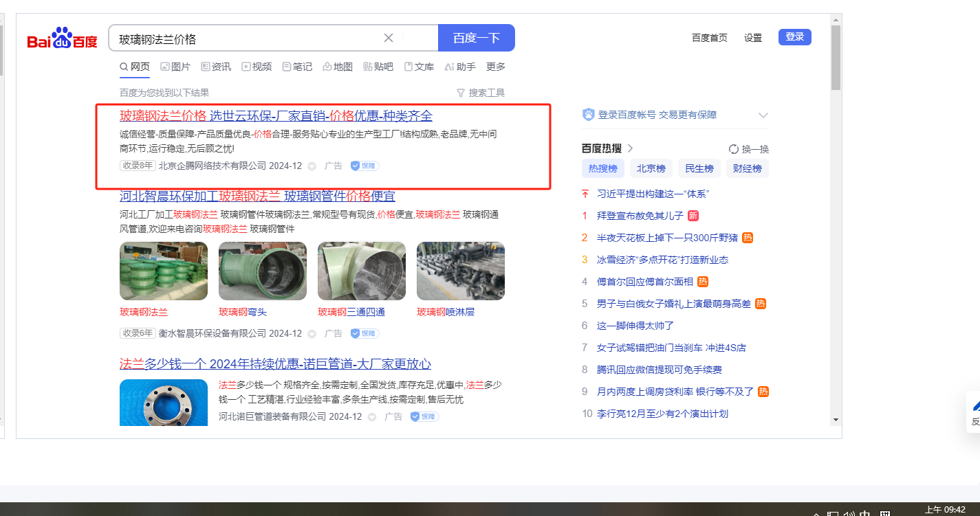Click the pinned top-trend arrow before 习近平提出构建

coord(585,194)
